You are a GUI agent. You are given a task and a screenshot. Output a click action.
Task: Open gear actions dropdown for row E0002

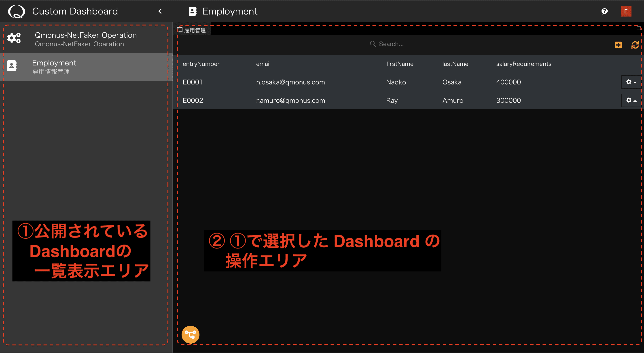click(631, 100)
